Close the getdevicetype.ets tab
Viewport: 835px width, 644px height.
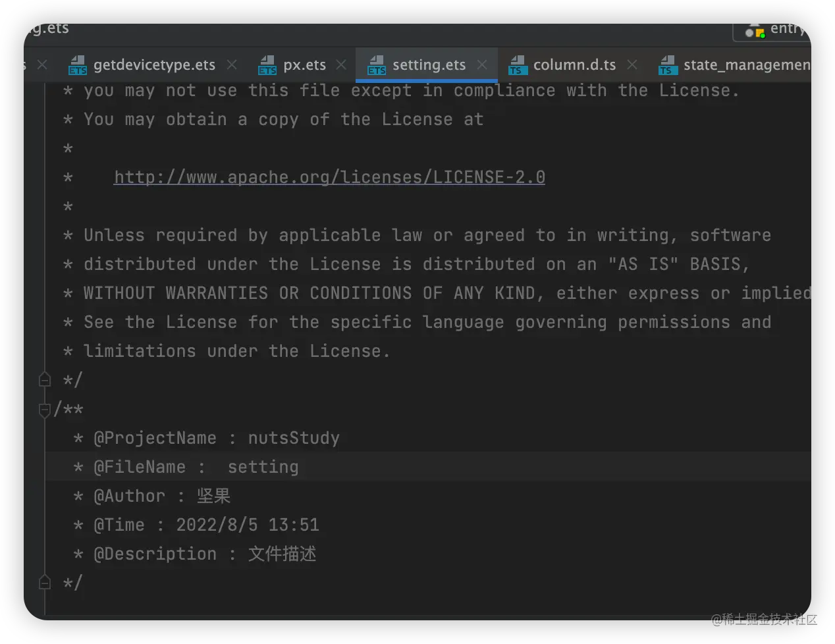point(232,65)
